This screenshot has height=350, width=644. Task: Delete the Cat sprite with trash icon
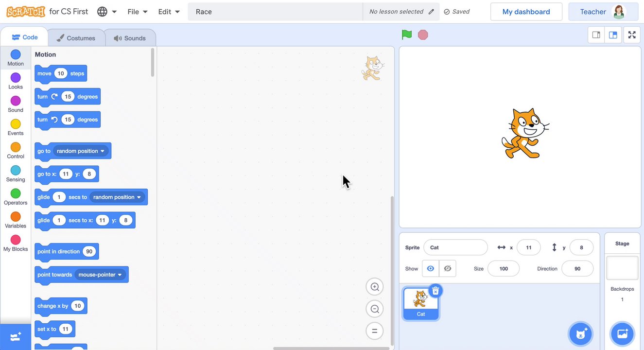coord(435,291)
